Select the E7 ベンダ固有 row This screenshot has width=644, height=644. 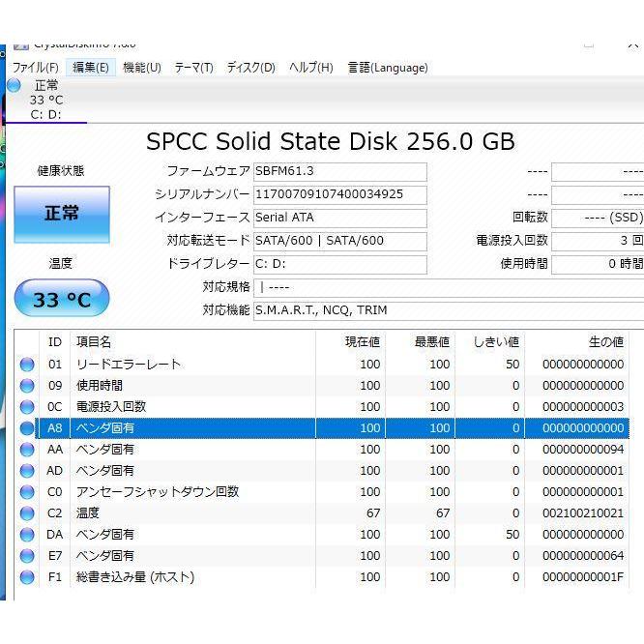pyautogui.click(x=322, y=556)
